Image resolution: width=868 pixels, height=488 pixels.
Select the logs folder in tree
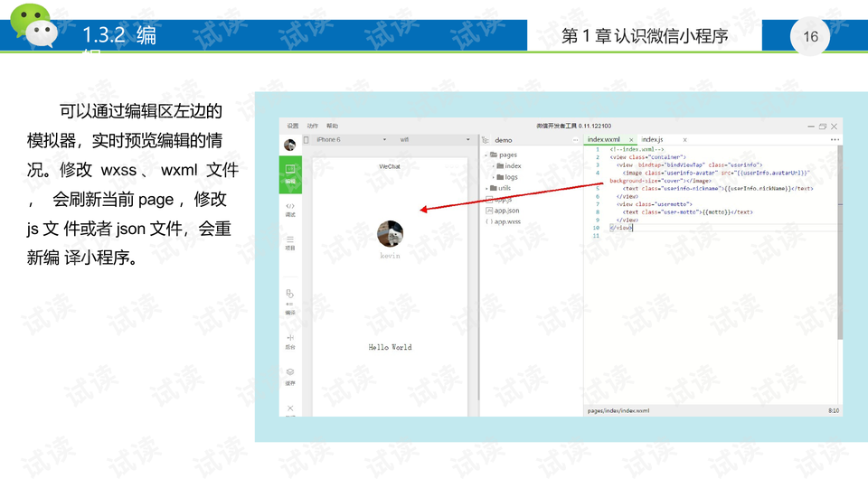point(507,177)
